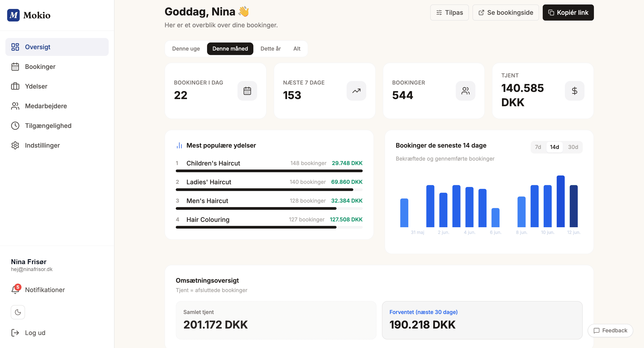This screenshot has width=644, height=348.
Task: Select the Denne uge period filter
Action: coord(186,49)
